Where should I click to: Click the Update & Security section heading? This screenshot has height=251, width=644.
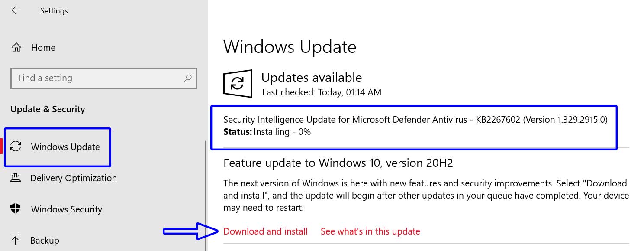coord(48,109)
